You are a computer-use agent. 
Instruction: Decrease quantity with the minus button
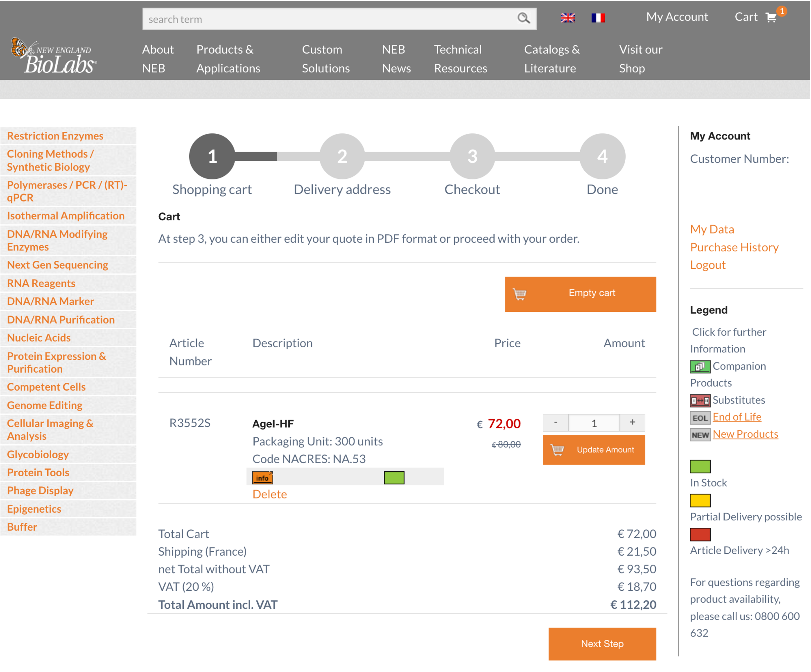(556, 423)
